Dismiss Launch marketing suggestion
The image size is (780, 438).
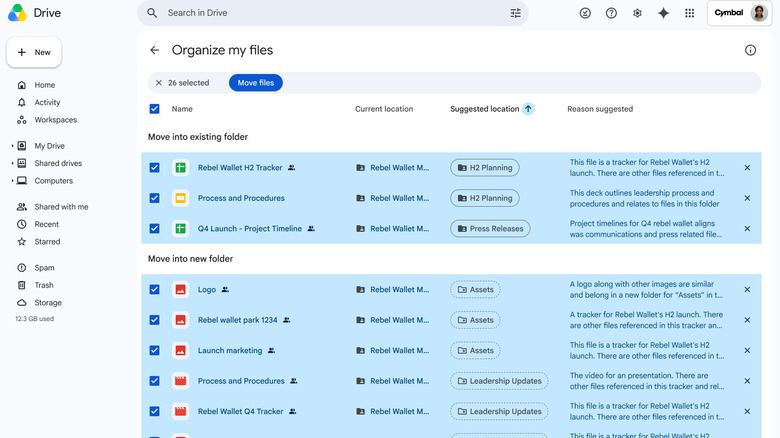pyautogui.click(x=747, y=350)
